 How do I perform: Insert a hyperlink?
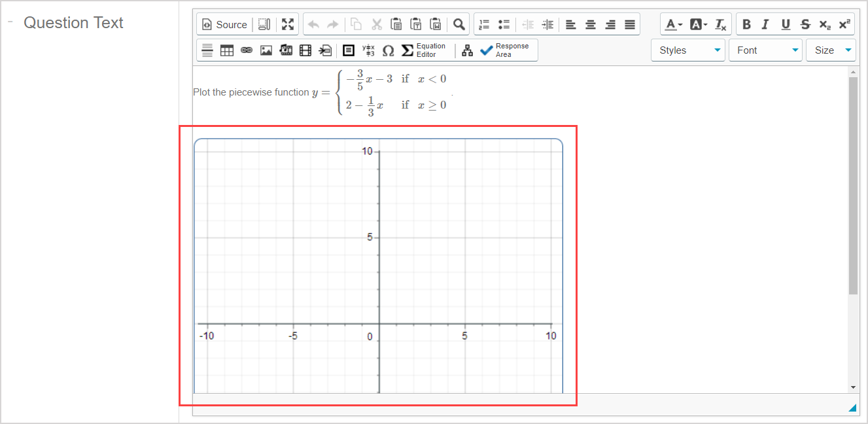247,50
